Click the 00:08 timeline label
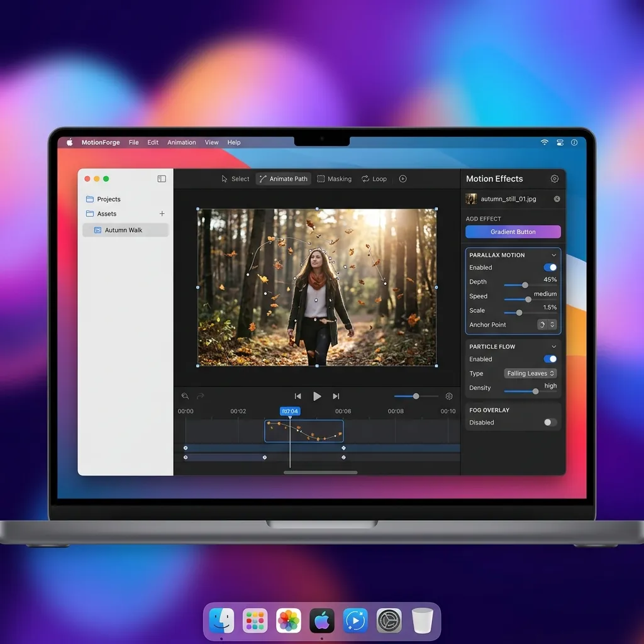 tap(396, 411)
